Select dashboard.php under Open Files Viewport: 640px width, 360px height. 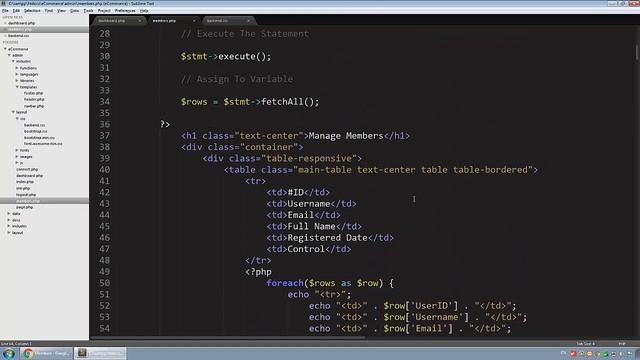tap(22, 23)
